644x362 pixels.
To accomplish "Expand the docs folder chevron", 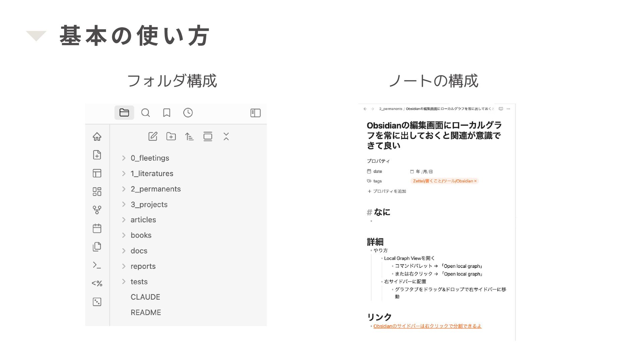I will pos(124,251).
